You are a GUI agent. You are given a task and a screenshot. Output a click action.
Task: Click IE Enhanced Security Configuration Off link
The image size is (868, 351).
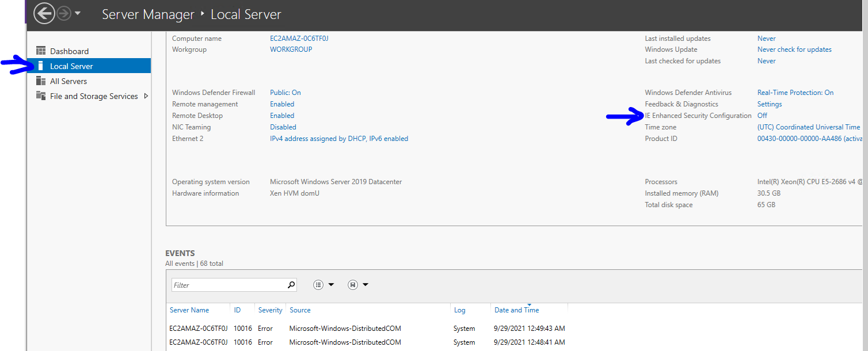tap(762, 116)
